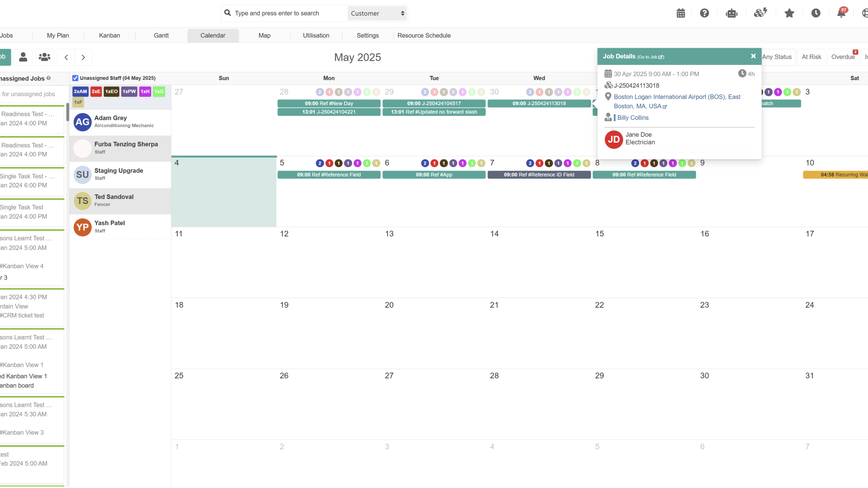Toggle the 2xAM skill filter tag
The width and height of the screenshot is (868, 488).
point(81,91)
